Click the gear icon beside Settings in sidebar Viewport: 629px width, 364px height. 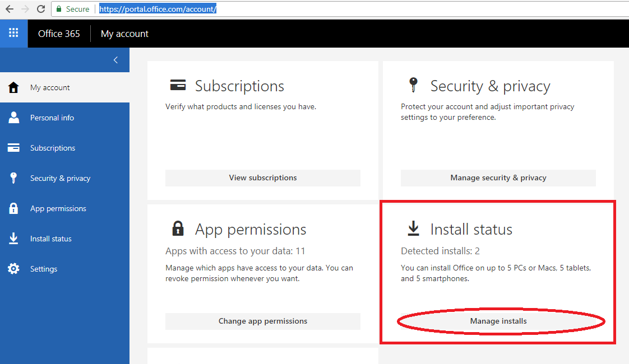pyautogui.click(x=13, y=269)
